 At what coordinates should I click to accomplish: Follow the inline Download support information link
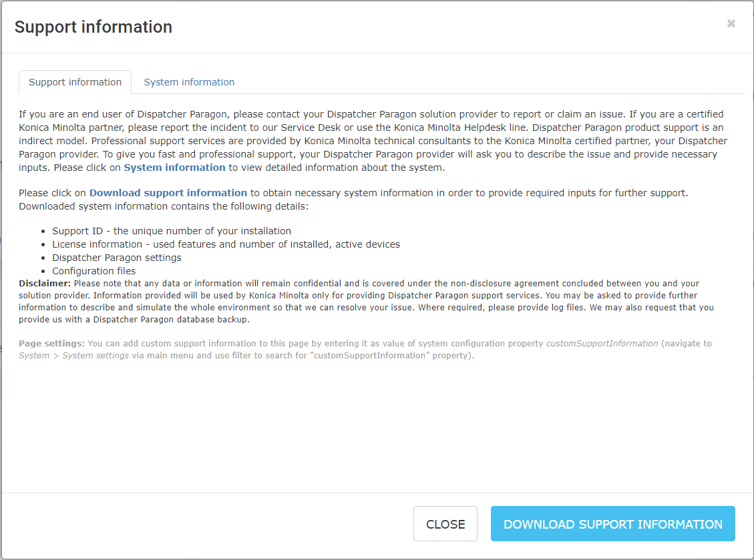pos(168,193)
